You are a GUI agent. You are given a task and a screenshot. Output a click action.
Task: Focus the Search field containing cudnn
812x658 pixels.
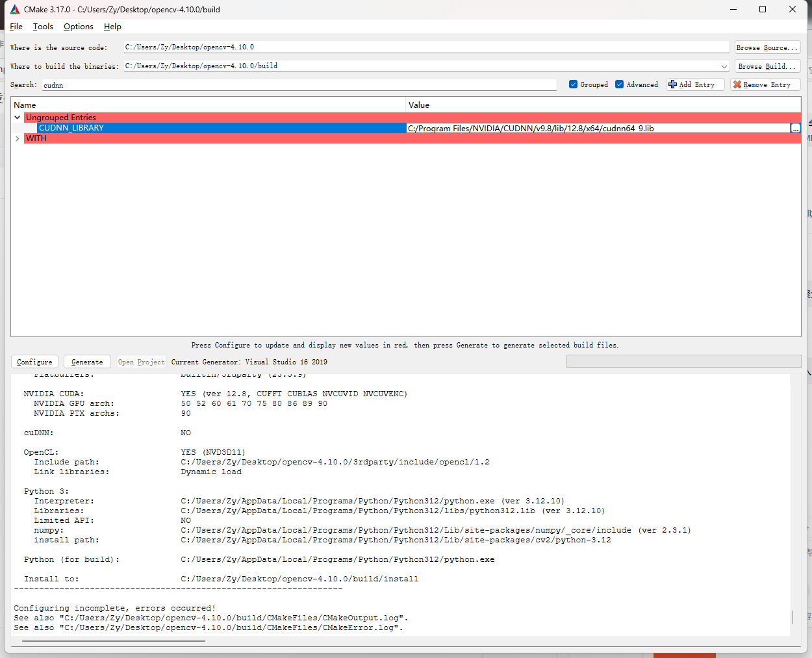[x=299, y=85]
